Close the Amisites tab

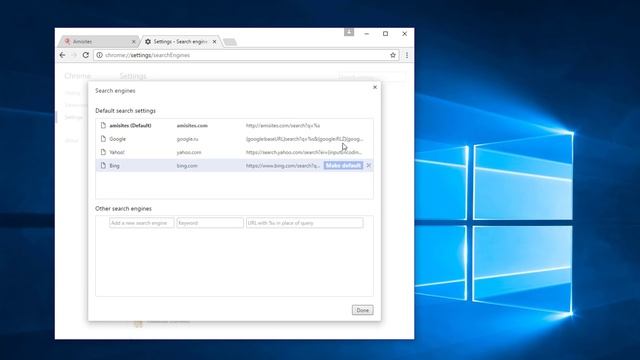point(133,42)
